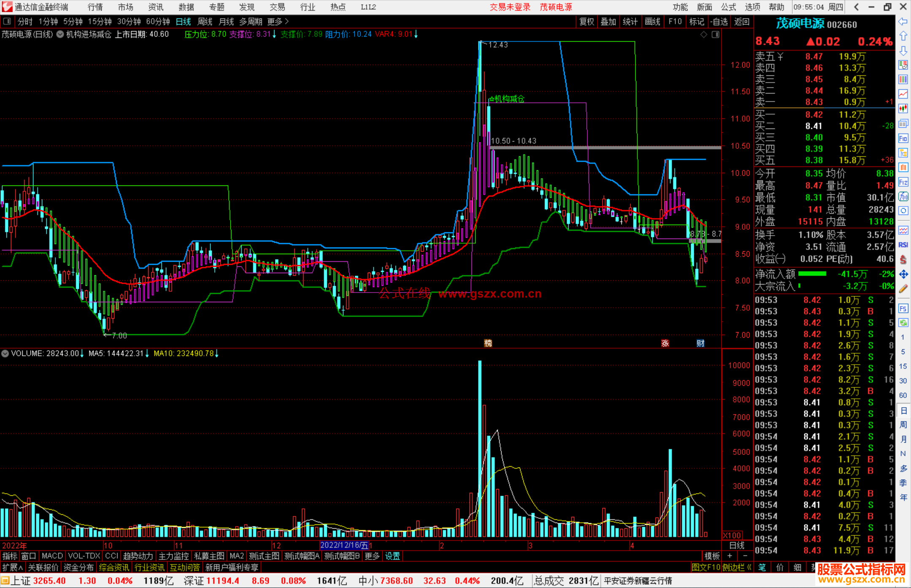Click the four-way move arrows icon
Viewport: 911px width, 588px height.
(903, 274)
